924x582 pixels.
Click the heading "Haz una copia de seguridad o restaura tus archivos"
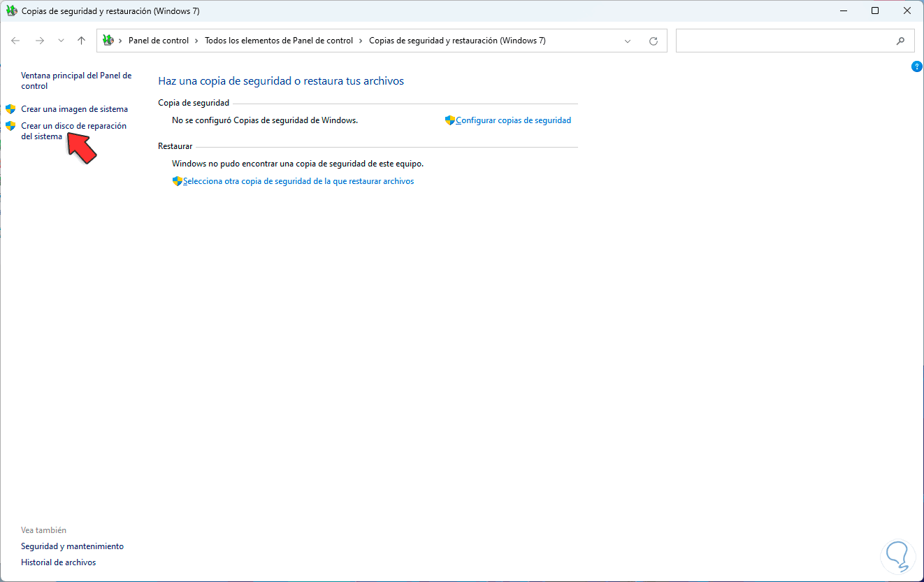tap(281, 81)
